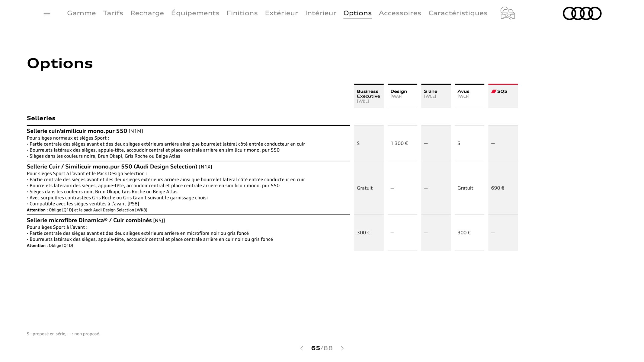Click the Audi four rings logo
The width and height of the screenshot is (644, 362).
582,14
